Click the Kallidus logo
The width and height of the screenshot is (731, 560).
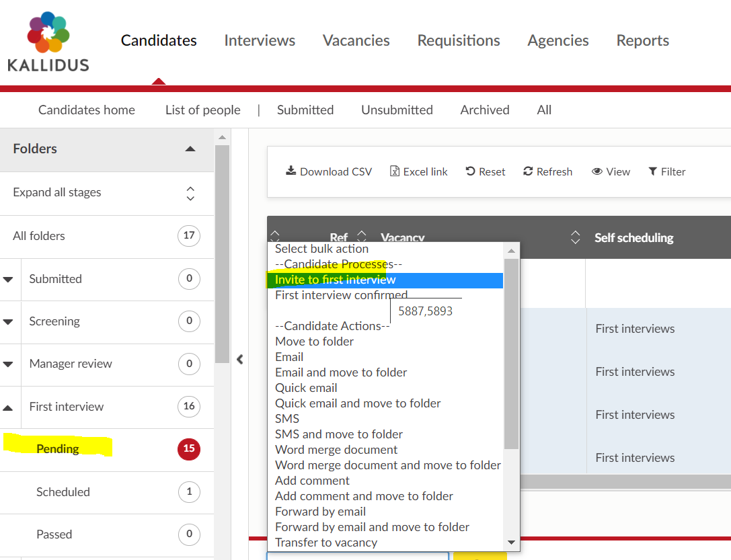click(x=48, y=42)
